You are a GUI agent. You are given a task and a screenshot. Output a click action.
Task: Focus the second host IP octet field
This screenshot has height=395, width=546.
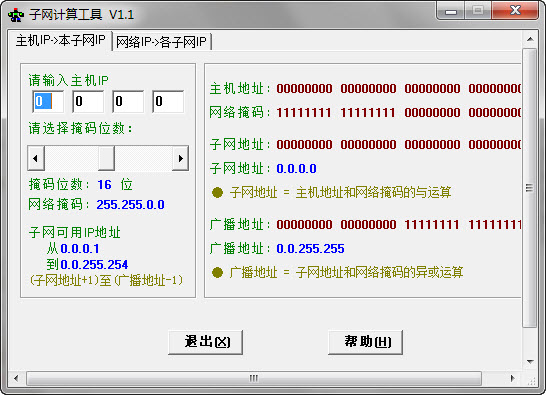pyautogui.click(x=88, y=101)
